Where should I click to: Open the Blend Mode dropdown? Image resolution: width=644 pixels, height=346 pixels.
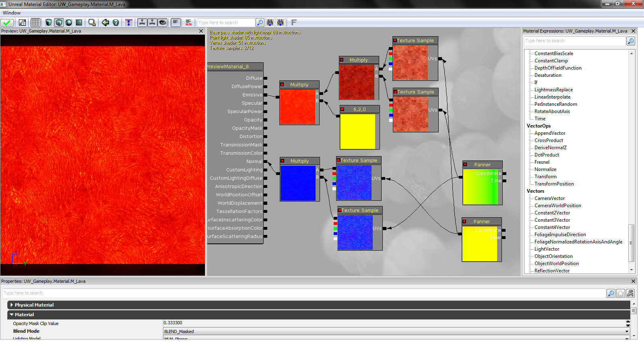pos(627,332)
